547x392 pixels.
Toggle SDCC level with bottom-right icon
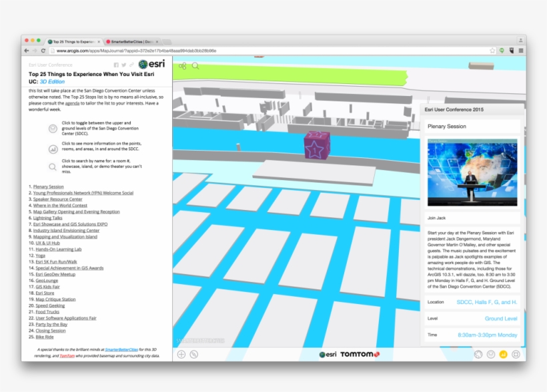tap(491, 355)
